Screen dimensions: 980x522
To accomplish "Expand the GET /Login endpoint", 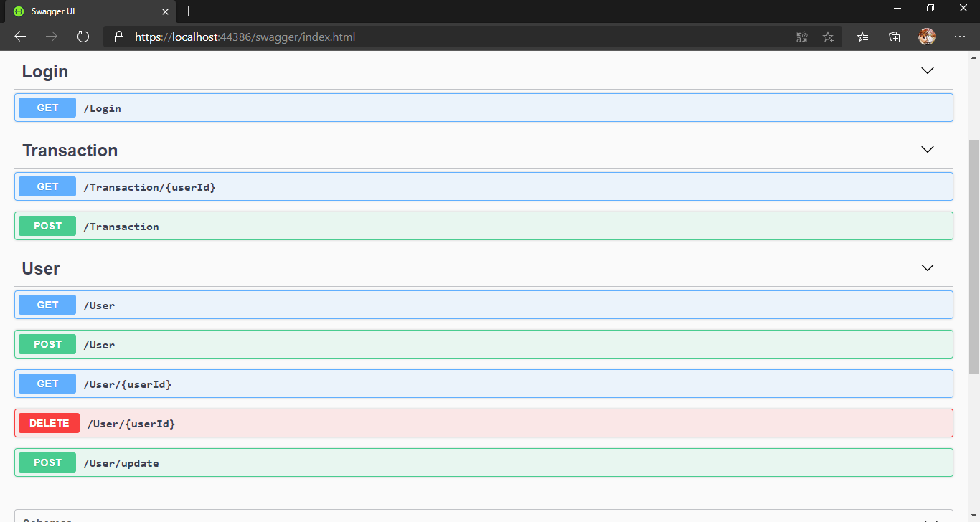I will point(484,108).
